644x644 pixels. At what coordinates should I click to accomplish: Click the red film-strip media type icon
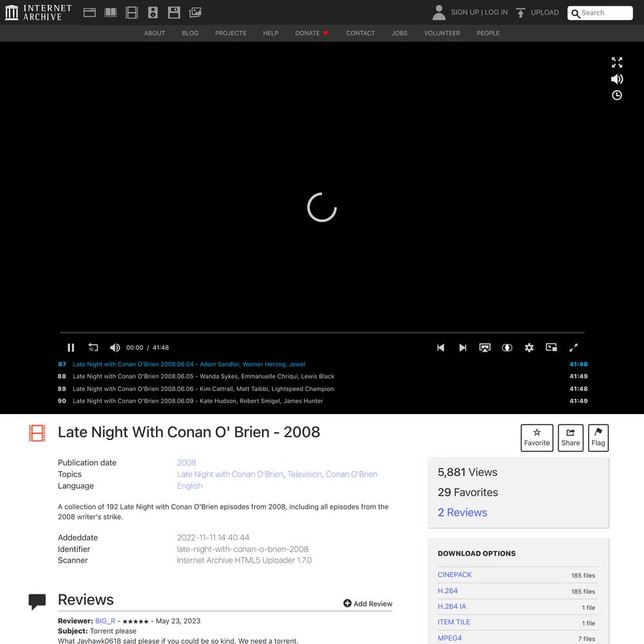coord(37,433)
